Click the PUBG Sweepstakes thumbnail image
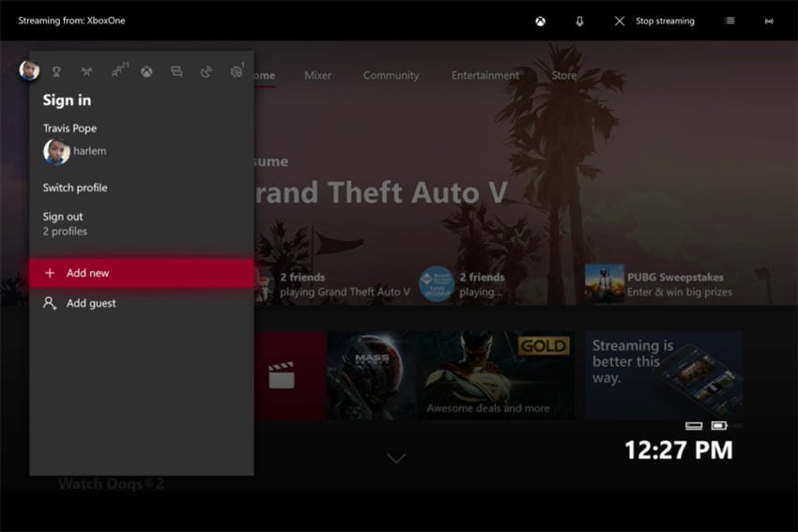The width and height of the screenshot is (798, 532). point(604,283)
